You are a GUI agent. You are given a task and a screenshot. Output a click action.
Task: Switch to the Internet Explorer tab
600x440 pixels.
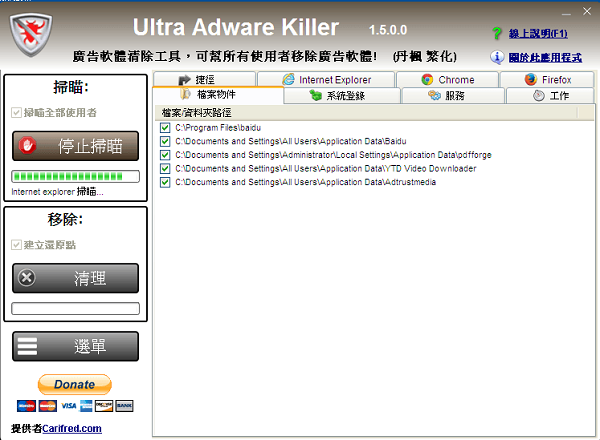pos(326,79)
